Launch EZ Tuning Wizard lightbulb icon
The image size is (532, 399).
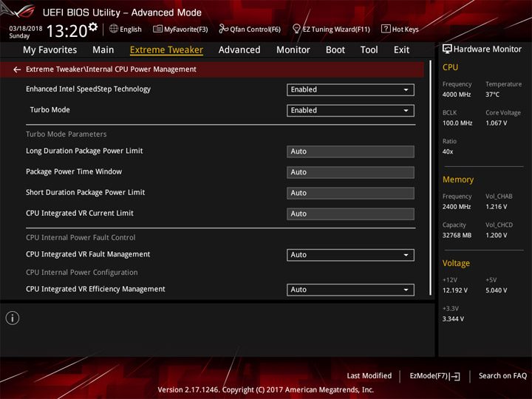pos(296,29)
